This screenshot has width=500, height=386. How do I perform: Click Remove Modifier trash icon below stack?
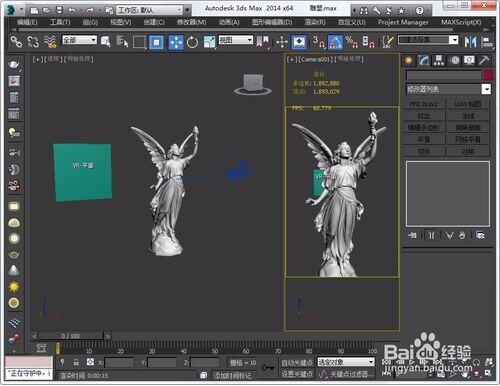point(462,235)
